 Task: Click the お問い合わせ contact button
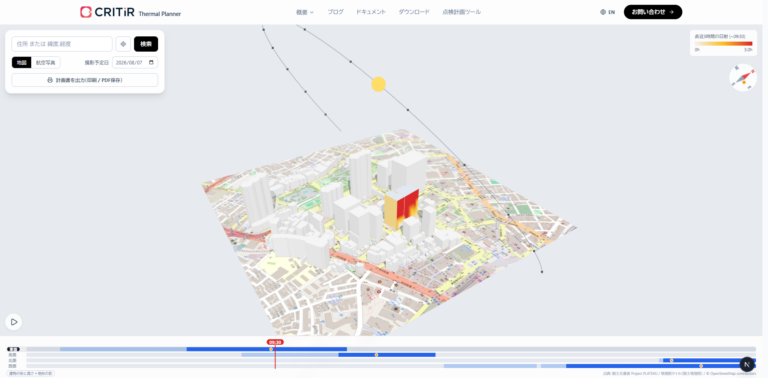tap(653, 12)
